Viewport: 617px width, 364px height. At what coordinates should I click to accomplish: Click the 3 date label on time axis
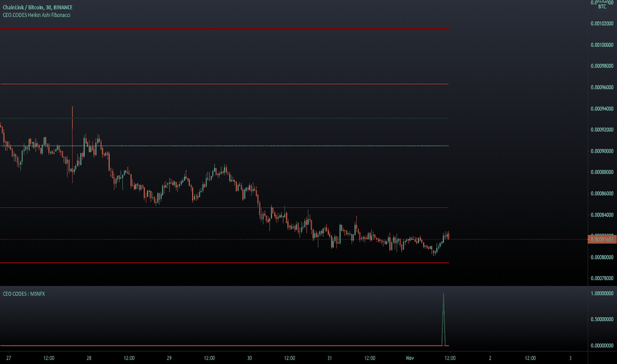(x=570, y=358)
